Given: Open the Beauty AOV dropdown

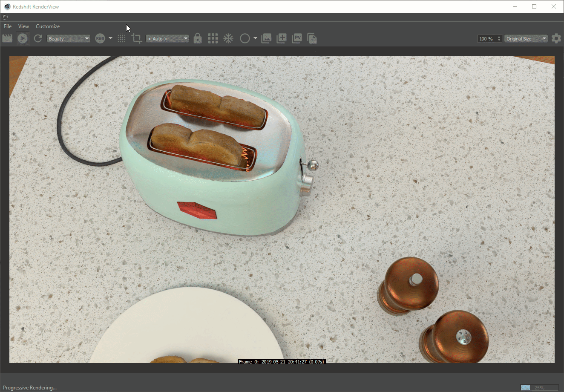Looking at the screenshot, I should click(68, 38).
